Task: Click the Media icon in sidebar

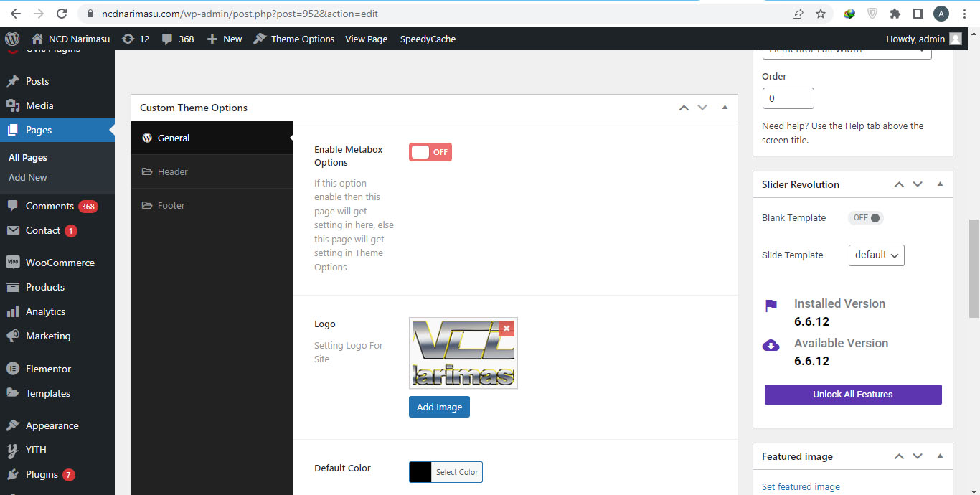Action: pos(13,105)
